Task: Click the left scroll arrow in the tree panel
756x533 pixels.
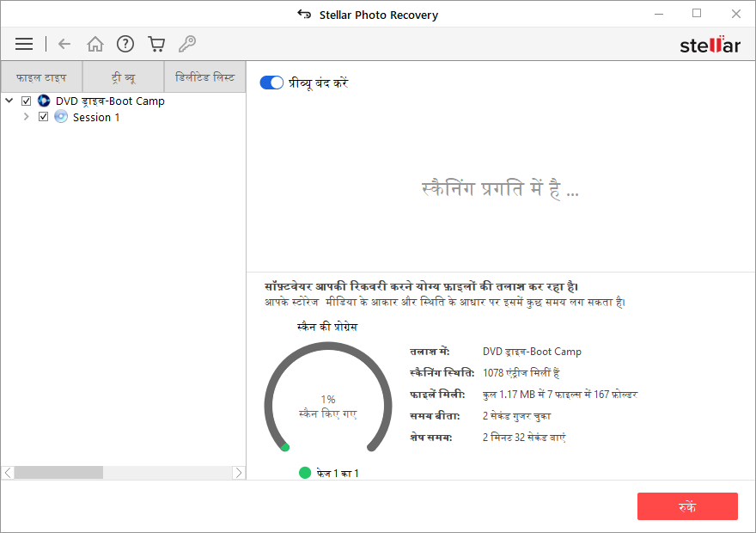Action: (8, 473)
